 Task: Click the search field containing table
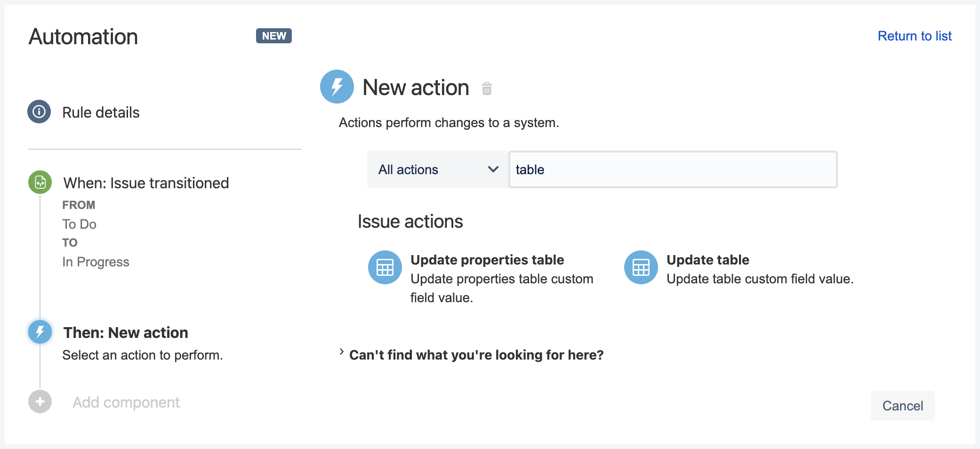[x=672, y=169]
